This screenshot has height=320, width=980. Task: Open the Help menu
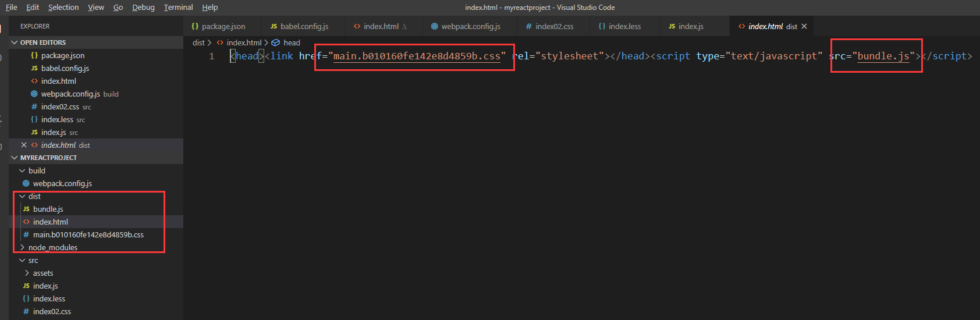pos(210,8)
